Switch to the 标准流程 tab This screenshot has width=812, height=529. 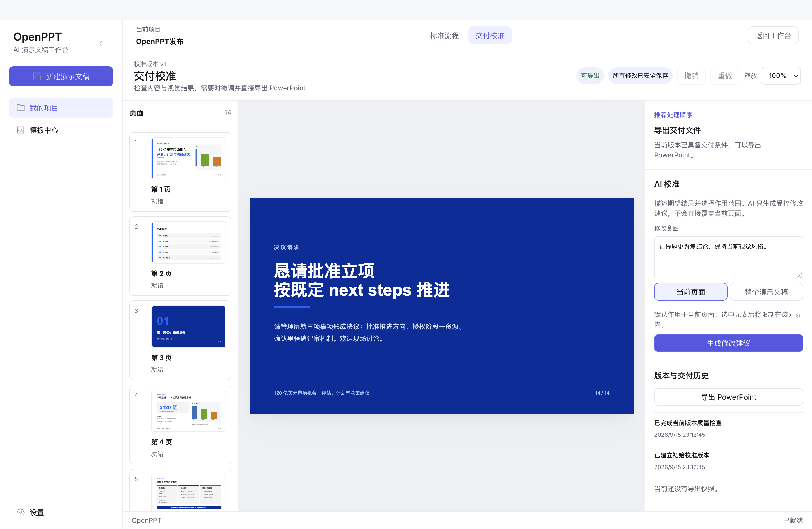[x=444, y=35]
